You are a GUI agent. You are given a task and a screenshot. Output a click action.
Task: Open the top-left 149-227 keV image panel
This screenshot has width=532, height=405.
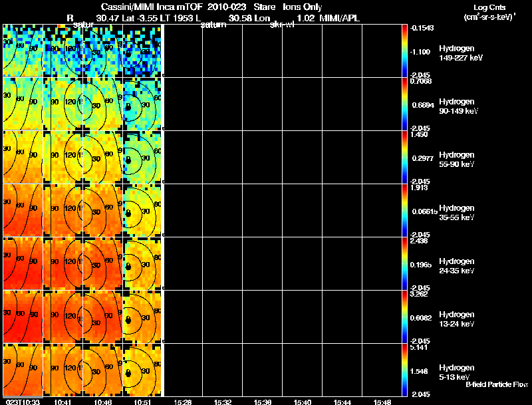coord(23,51)
